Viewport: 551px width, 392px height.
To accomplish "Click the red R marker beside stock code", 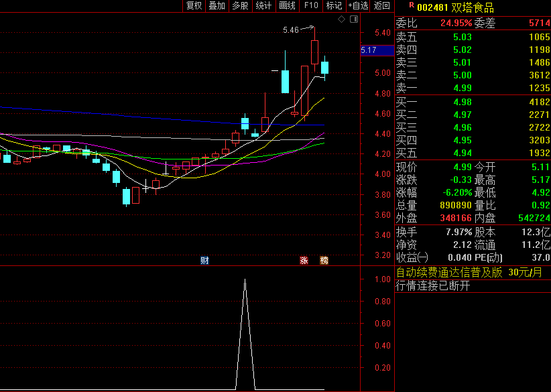I will click(410, 4).
